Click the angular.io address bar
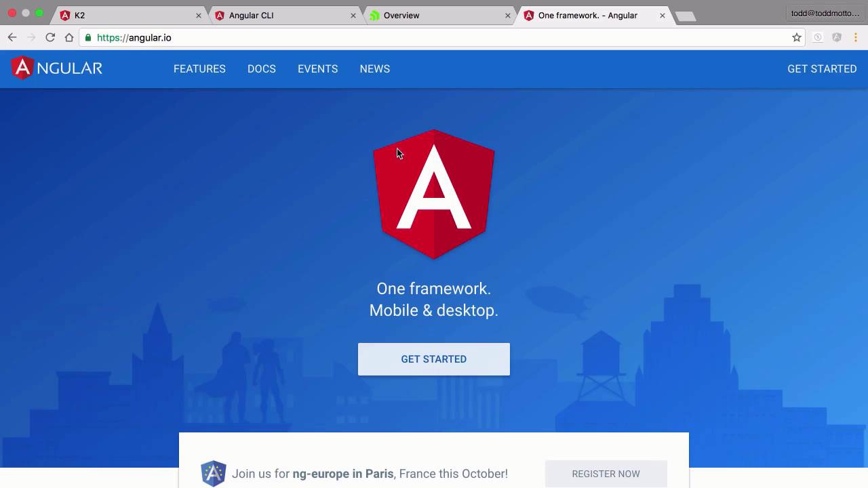The image size is (868, 488). [441, 37]
